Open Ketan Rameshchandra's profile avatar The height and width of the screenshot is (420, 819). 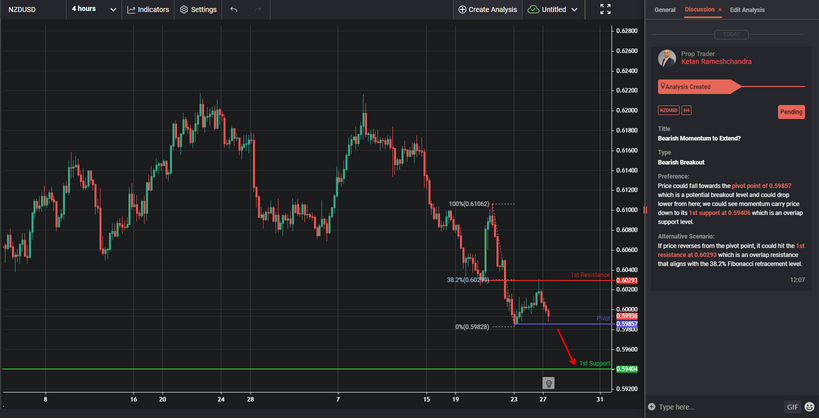667,58
